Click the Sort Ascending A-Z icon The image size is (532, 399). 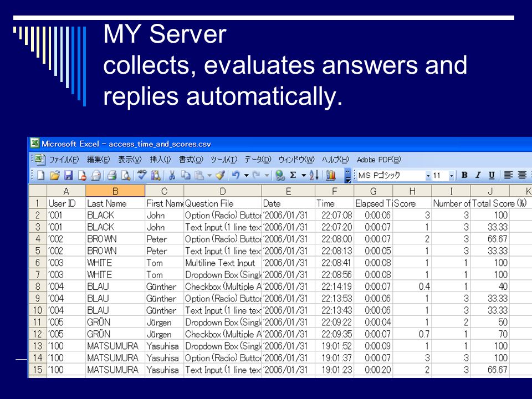(314, 176)
